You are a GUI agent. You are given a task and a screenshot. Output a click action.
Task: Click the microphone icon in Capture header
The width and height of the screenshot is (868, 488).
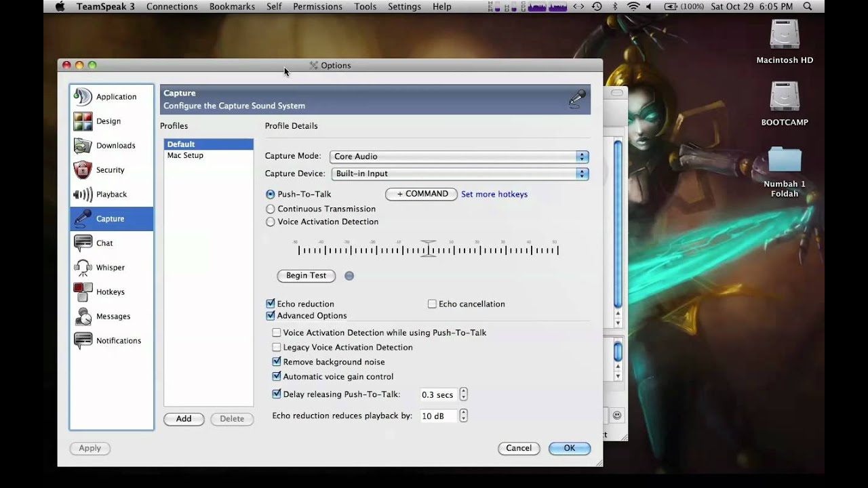click(577, 99)
